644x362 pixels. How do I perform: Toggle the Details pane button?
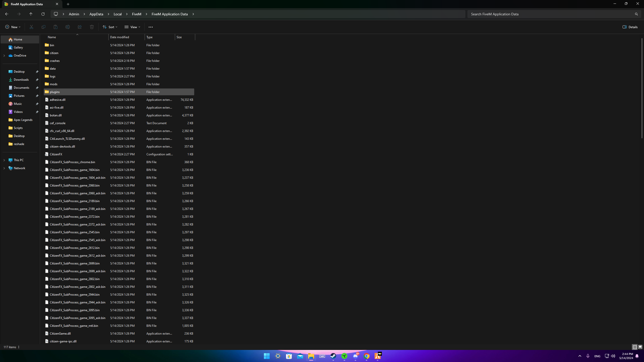630,27
